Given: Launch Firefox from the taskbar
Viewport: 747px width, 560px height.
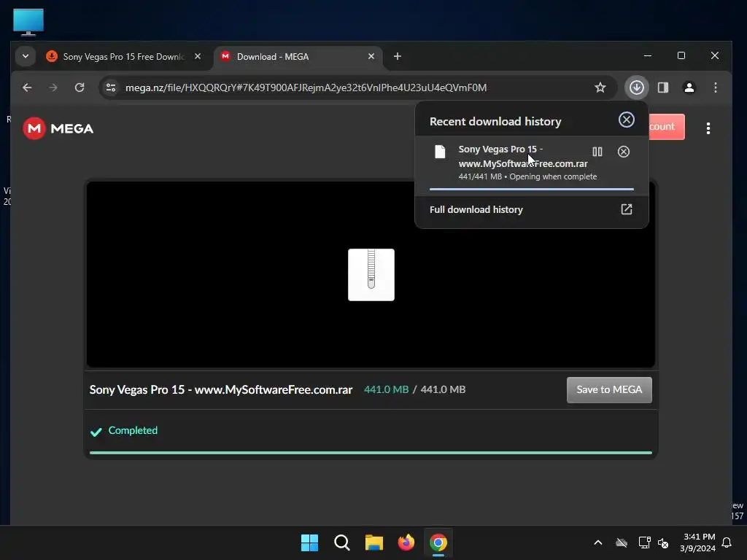Looking at the screenshot, I should [406, 542].
